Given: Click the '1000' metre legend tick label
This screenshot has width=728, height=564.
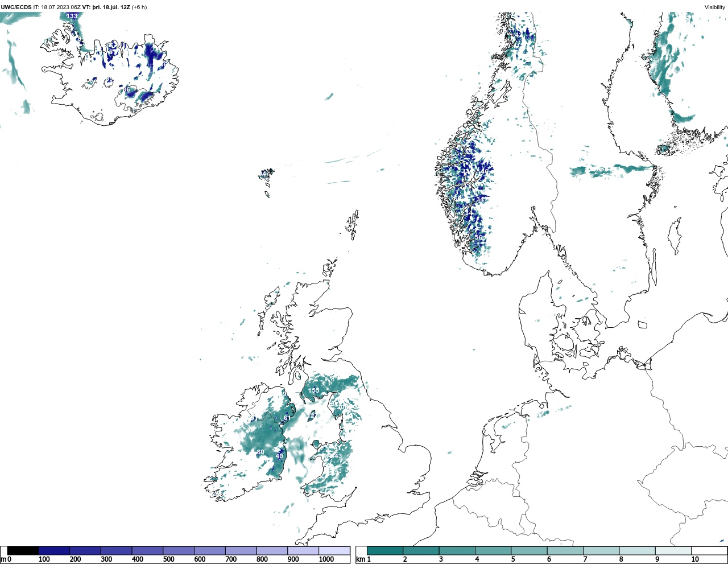Looking at the screenshot, I should (x=326, y=559).
